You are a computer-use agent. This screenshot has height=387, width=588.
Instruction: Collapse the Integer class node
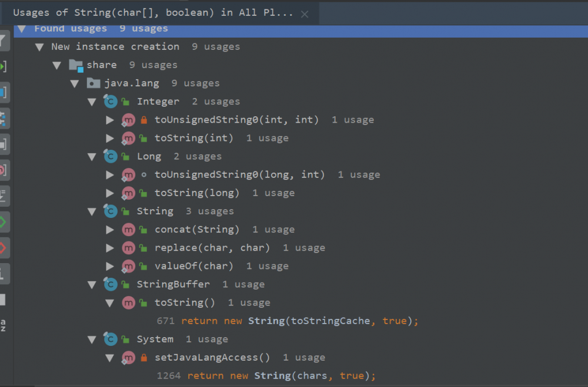pyautogui.click(x=92, y=102)
